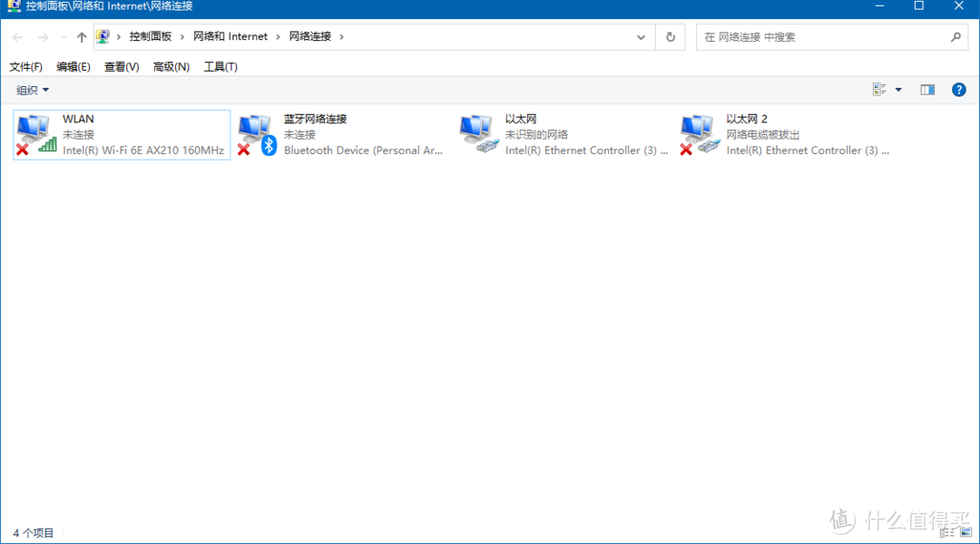This screenshot has width=980, height=544.
Task: Toggle the preview pane panel
Action: (926, 89)
